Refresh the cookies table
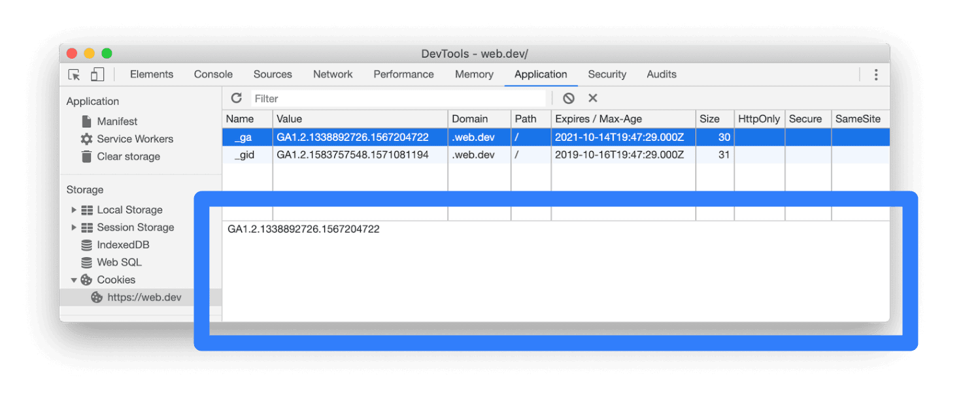Viewport: 980px width, 397px height. [236, 98]
